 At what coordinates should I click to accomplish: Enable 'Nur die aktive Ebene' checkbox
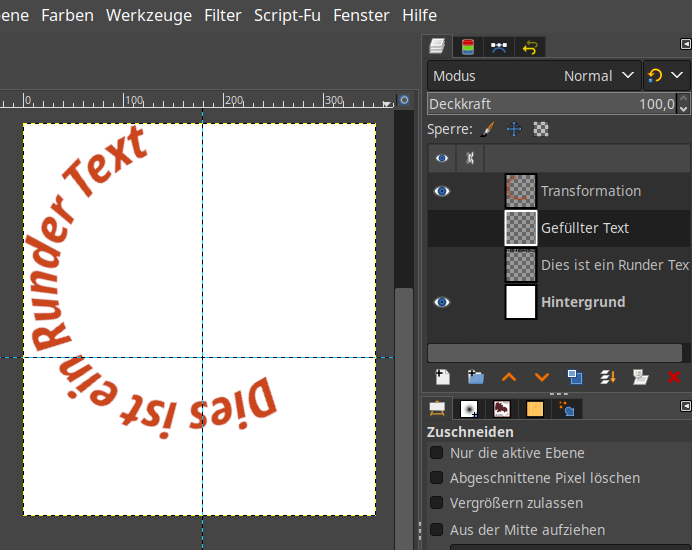click(437, 453)
